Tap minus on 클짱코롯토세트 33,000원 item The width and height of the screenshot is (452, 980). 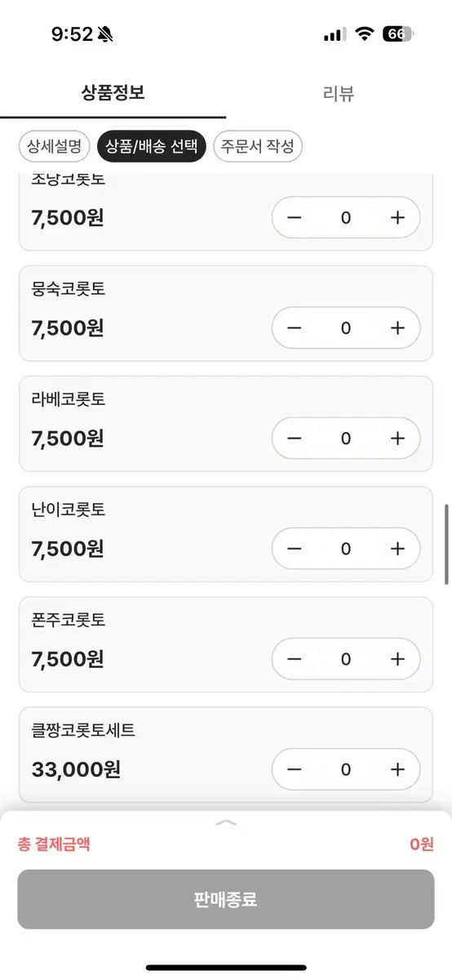pyautogui.click(x=295, y=769)
